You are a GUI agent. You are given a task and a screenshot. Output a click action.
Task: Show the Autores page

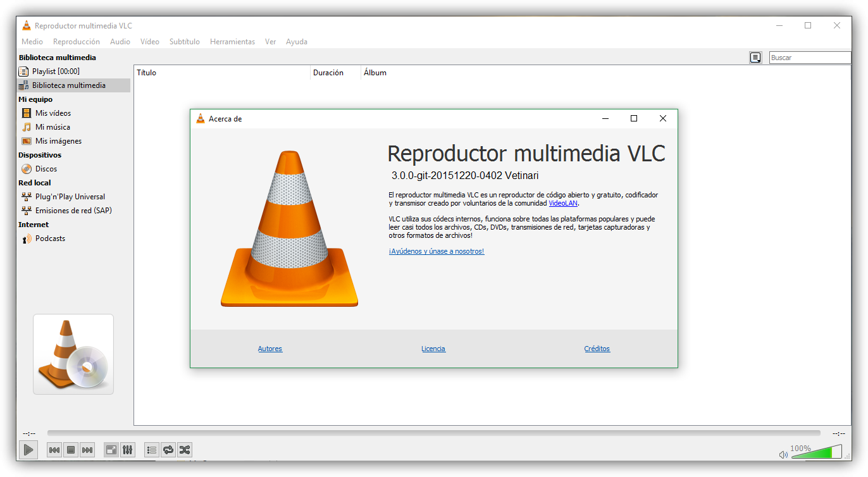point(270,349)
